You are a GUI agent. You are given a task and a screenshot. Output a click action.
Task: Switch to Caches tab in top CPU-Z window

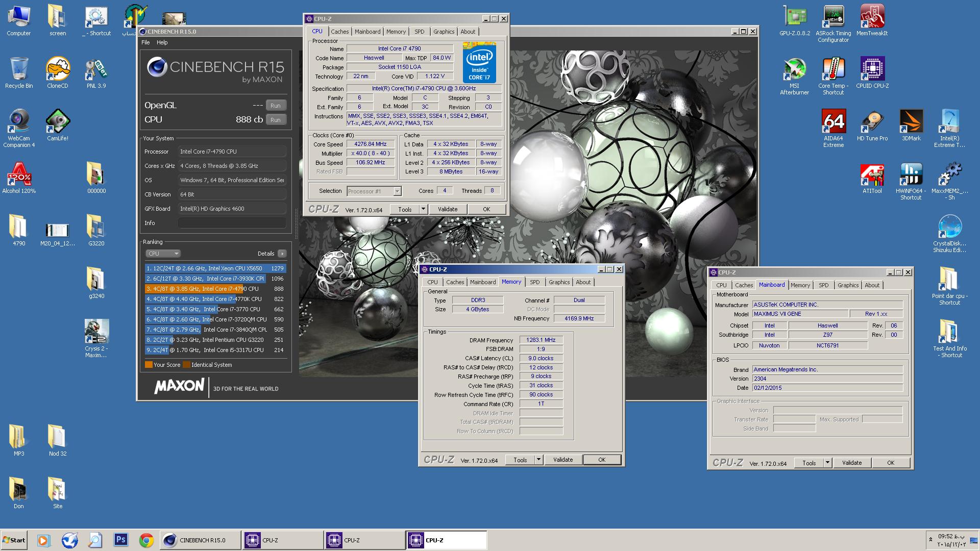coord(339,32)
